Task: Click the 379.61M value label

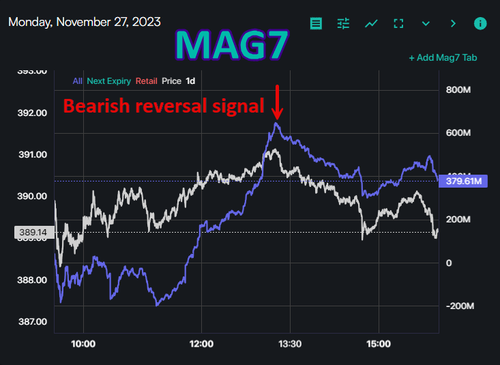Action: [x=463, y=181]
